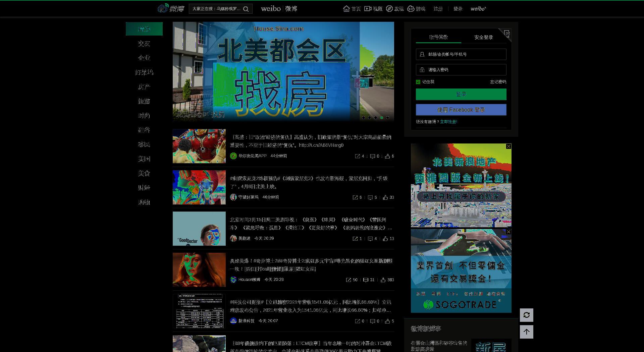The width and height of the screenshot is (644, 352).
Task: Open the 好莱坞 category
Action: click(x=144, y=72)
